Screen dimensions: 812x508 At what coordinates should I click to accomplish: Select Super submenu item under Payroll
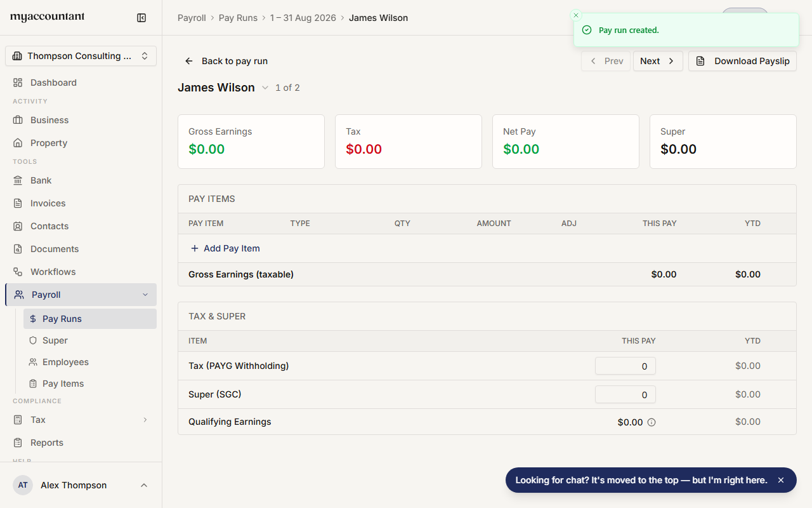pyautogui.click(x=90, y=340)
